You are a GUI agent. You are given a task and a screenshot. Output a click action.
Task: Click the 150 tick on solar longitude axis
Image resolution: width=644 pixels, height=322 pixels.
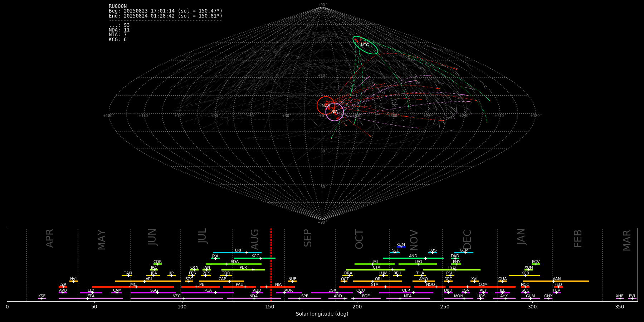pos(269,307)
